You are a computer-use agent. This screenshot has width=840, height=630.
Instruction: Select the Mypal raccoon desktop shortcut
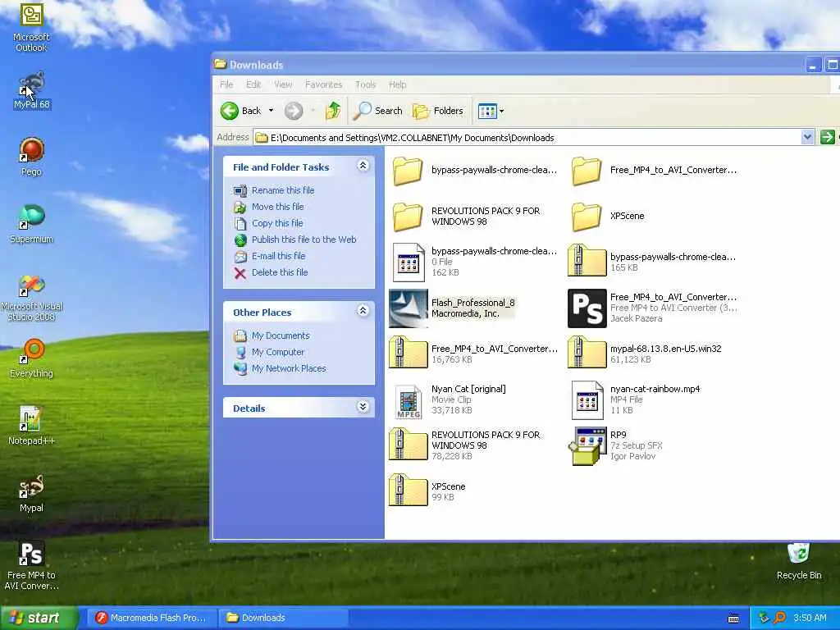[31, 493]
